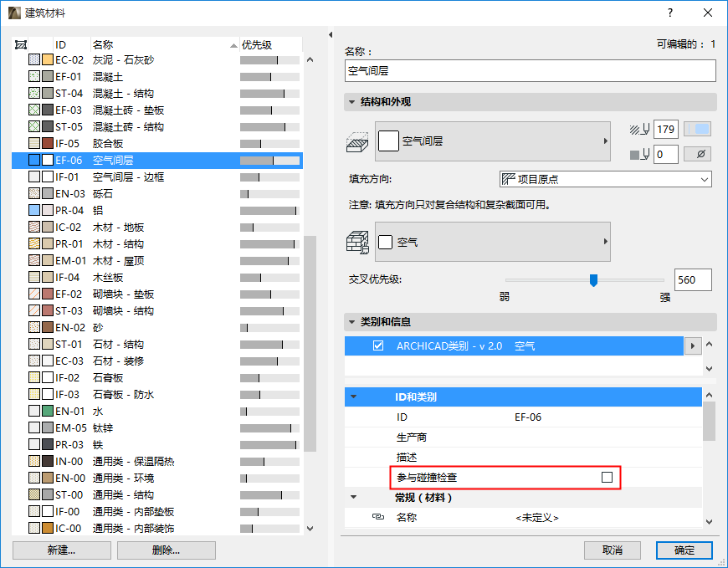Click the Ø empty pen button
The image size is (728, 568).
click(697, 154)
